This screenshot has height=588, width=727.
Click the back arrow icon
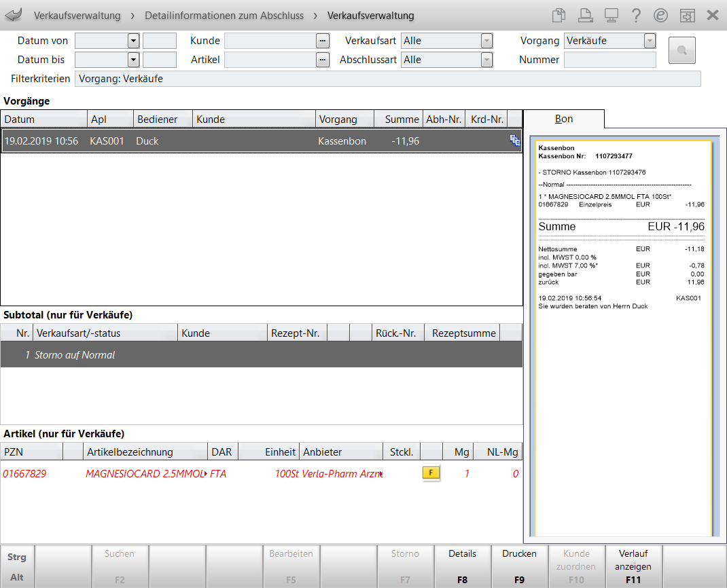coord(14,15)
